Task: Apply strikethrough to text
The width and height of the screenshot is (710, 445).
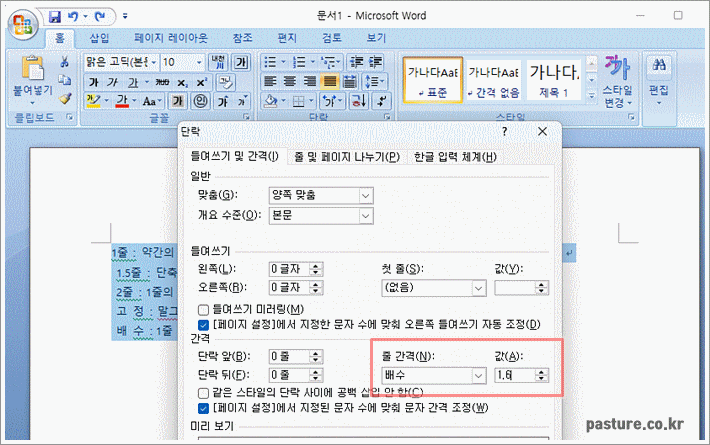Action: click(x=162, y=82)
